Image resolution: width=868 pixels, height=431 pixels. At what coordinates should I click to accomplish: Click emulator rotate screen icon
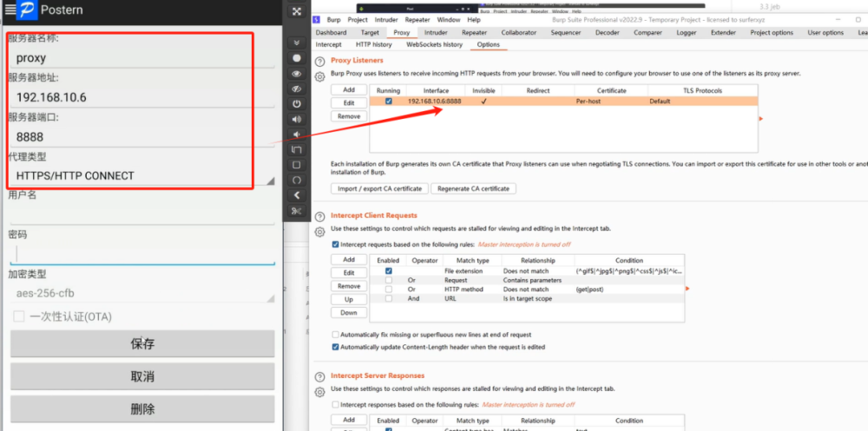tap(297, 149)
